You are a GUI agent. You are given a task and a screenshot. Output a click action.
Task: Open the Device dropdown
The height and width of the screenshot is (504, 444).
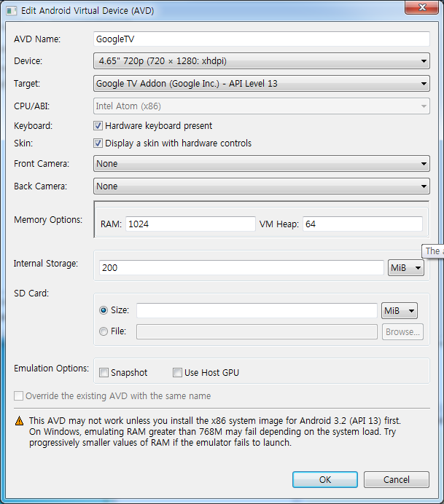(x=261, y=60)
